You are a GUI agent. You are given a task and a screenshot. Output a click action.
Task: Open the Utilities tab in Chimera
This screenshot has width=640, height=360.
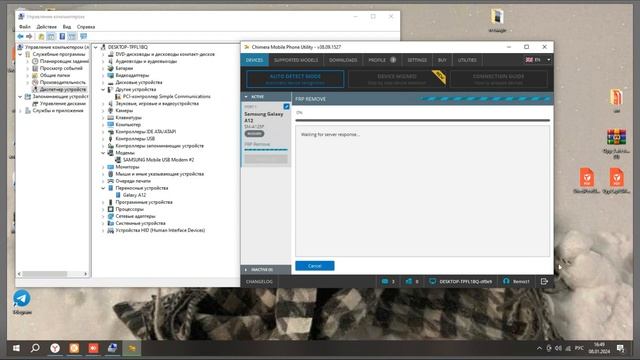pyautogui.click(x=467, y=60)
